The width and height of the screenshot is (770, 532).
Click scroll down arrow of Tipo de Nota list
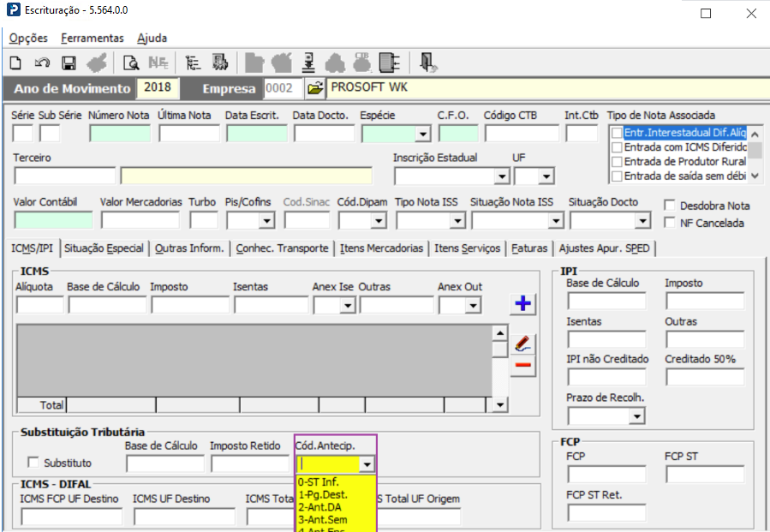(x=755, y=176)
